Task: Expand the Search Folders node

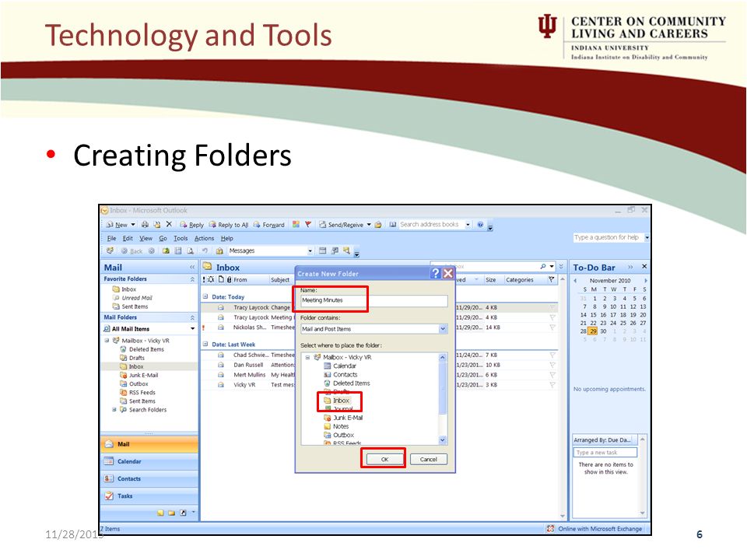Action: click(114, 410)
